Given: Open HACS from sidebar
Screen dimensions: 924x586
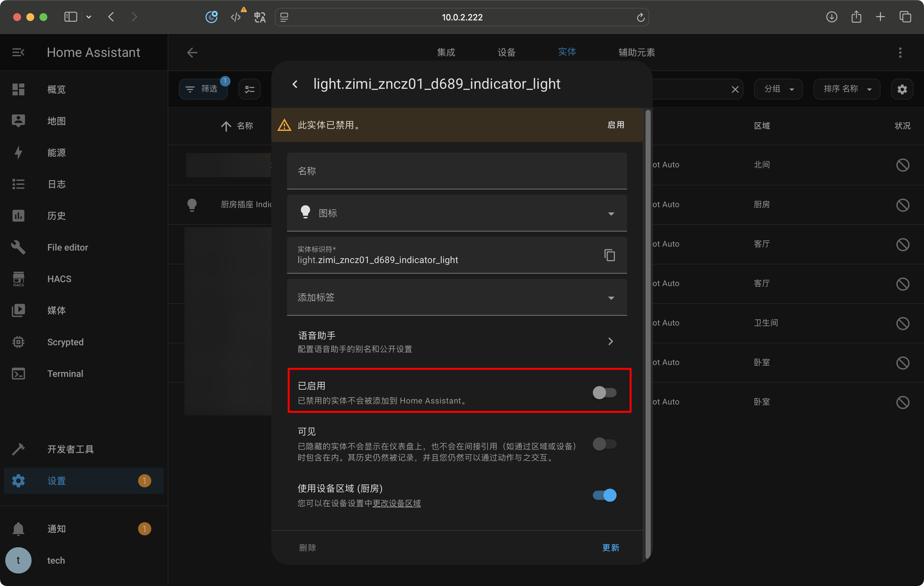Looking at the screenshot, I should click(x=84, y=279).
